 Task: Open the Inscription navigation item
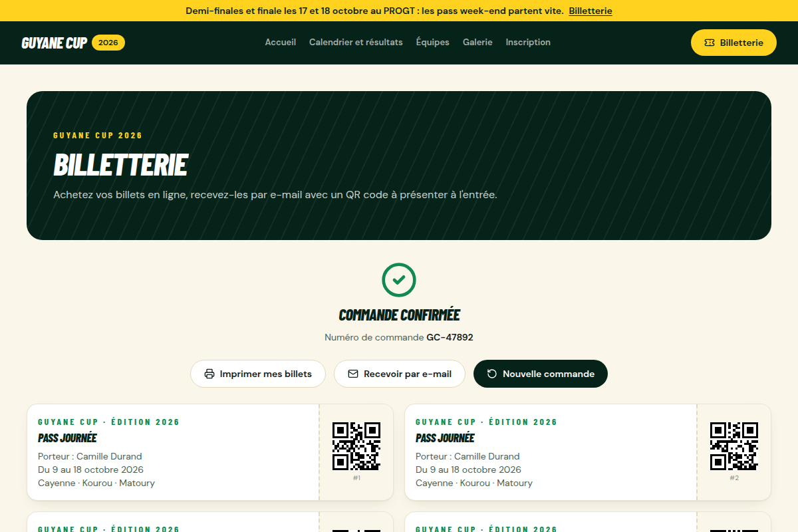tap(528, 42)
